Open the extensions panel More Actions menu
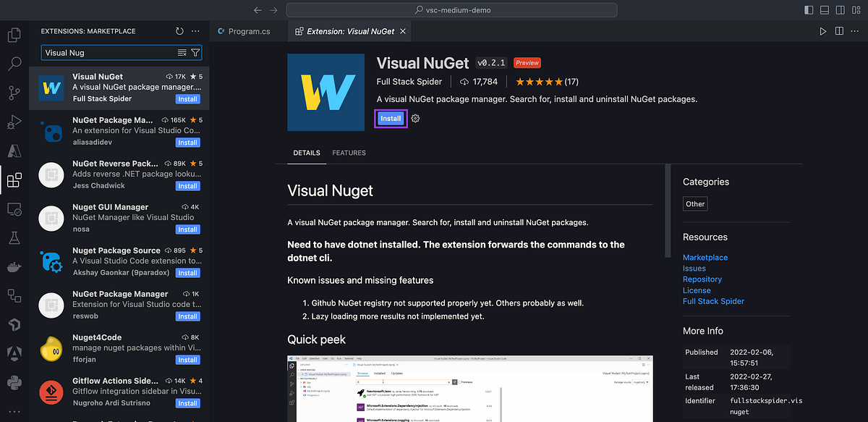This screenshot has height=422, width=868. click(x=195, y=31)
